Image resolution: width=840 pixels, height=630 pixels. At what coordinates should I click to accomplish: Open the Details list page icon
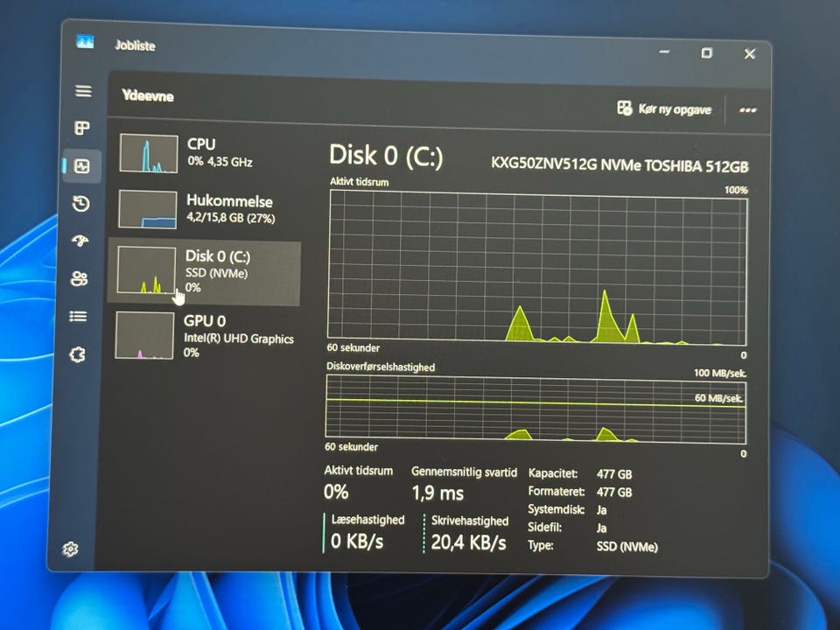[78, 317]
